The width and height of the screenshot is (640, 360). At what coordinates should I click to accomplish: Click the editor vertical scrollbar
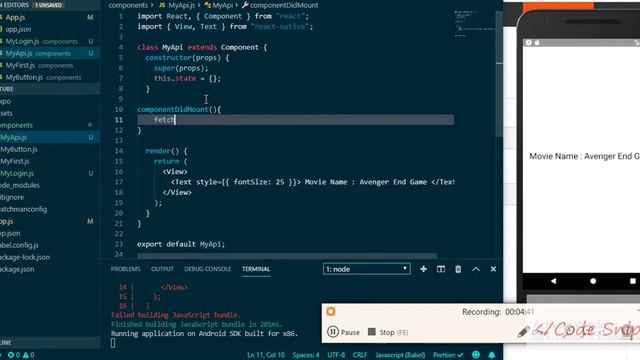[x=499, y=73]
